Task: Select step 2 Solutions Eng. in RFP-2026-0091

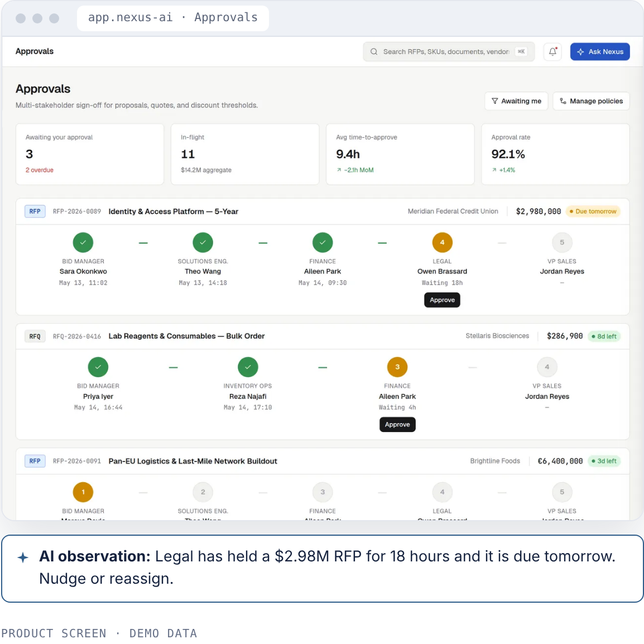Action: tap(203, 492)
